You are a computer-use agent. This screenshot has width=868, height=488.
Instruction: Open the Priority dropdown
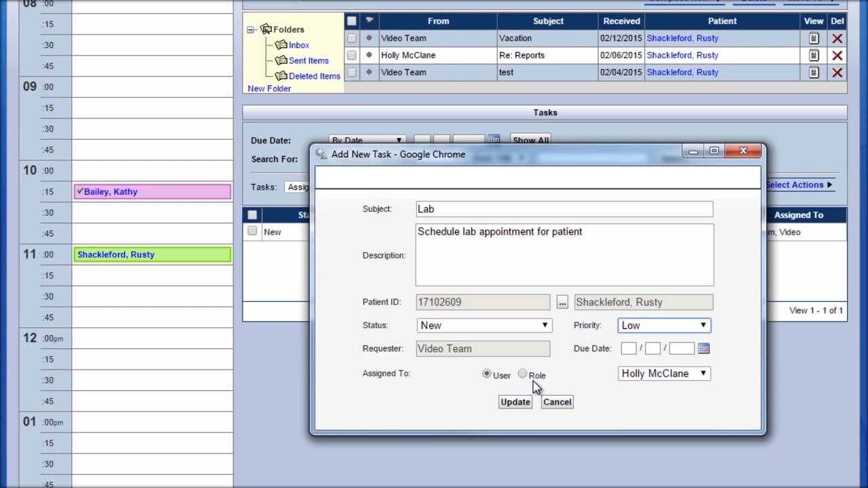click(665, 325)
